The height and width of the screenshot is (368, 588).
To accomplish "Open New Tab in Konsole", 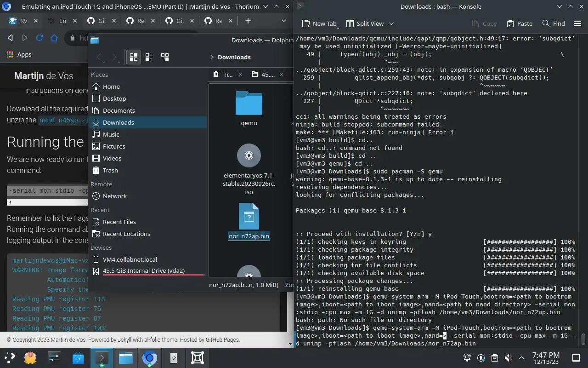I will tap(319, 23).
